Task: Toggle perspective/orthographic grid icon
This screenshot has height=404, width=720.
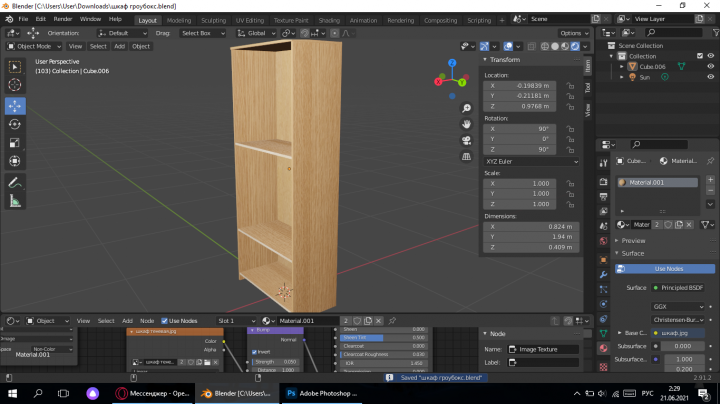Action: pyautogui.click(x=467, y=157)
